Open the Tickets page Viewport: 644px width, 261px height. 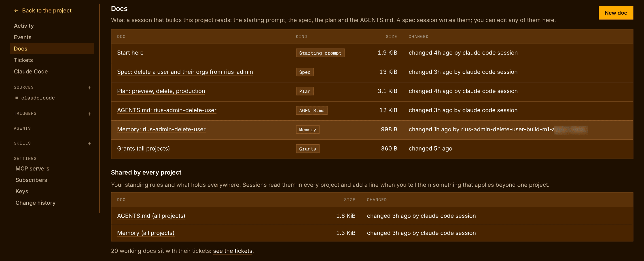(23, 60)
